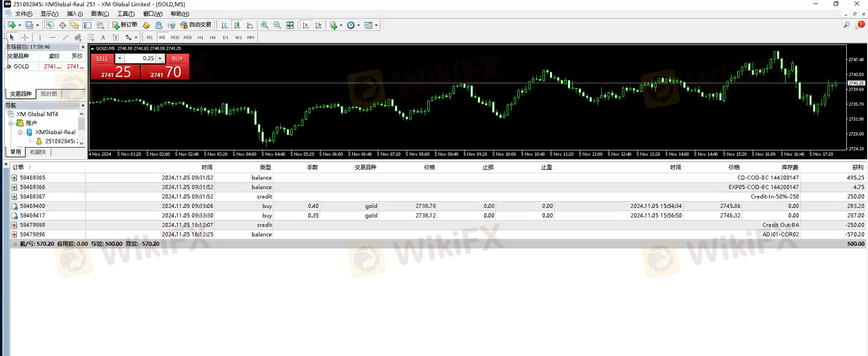Close the Navigator panel
This screenshot has width=868, height=356.
(x=83, y=105)
